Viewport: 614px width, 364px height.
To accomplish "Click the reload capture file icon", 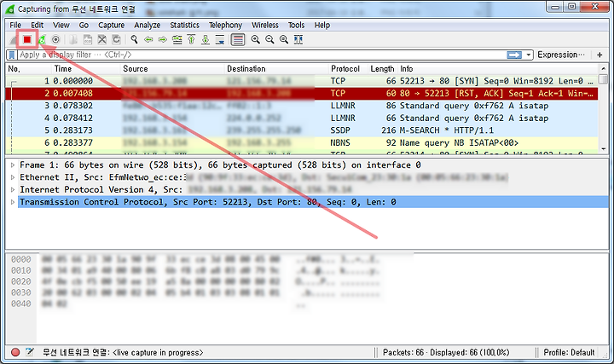I will [116, 39].
